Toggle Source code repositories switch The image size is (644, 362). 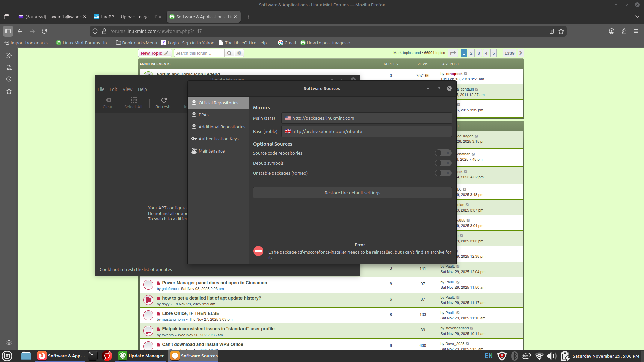tap(443, 153)
